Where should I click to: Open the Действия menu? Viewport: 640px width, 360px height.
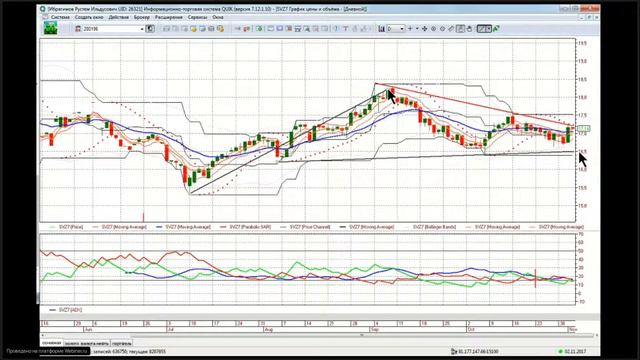pos(118,18)
